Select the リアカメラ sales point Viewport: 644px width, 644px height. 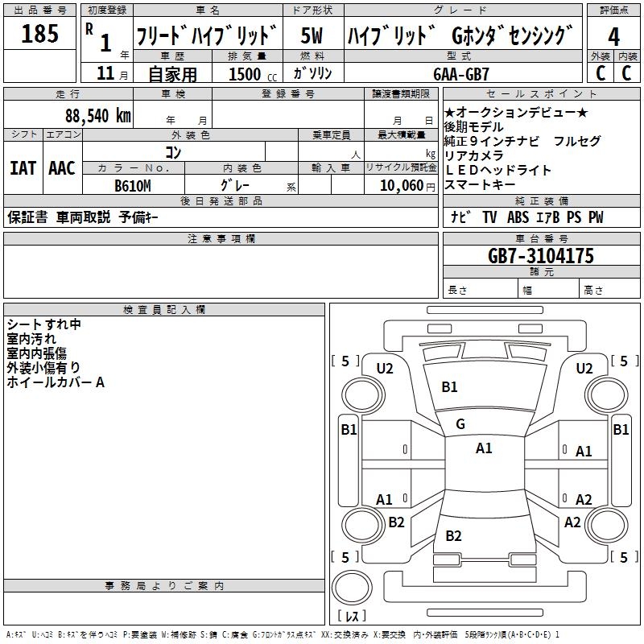tap(473, 155)
